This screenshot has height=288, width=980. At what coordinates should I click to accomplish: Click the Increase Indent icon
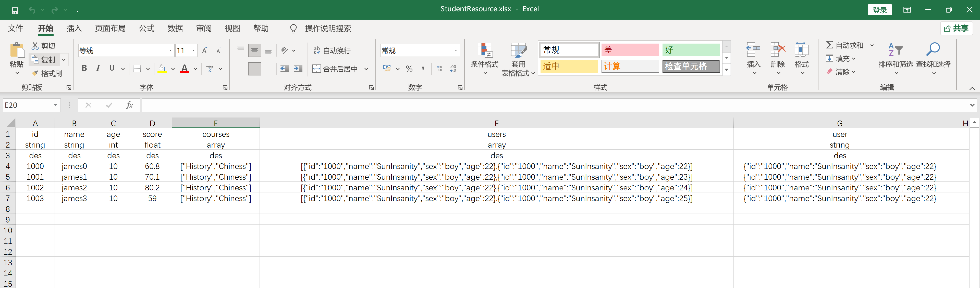pos(298,69)
